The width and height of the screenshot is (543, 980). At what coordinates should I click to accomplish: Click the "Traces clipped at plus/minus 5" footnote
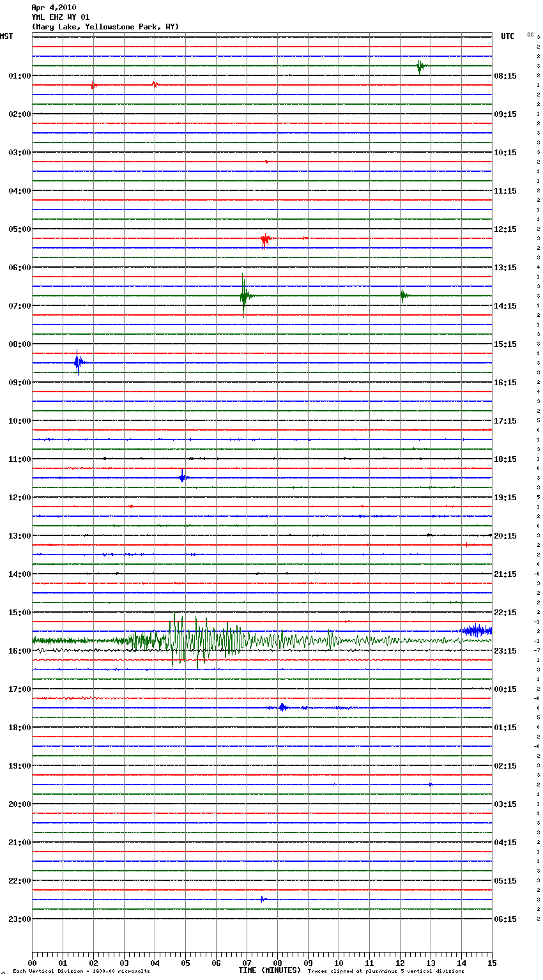pyautogui.click(x=386, y=972)
